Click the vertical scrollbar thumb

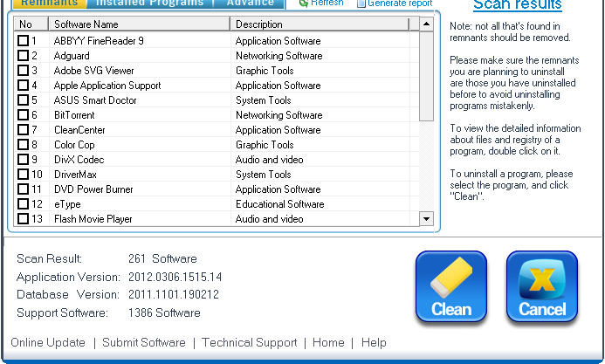(x=426, y=76)
